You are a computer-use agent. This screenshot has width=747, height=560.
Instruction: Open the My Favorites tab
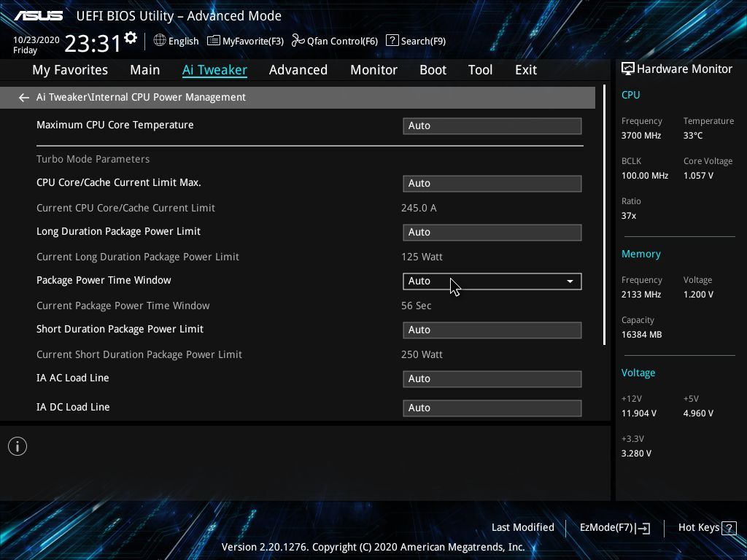point(70,70)
